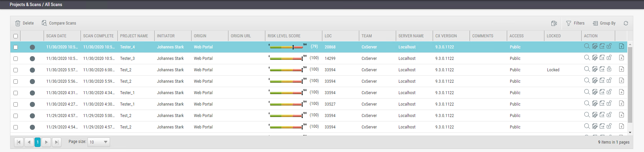Click the risk score bar for Tester_4
The width and height of the screenshot is (644, 152).
[286, 47]
